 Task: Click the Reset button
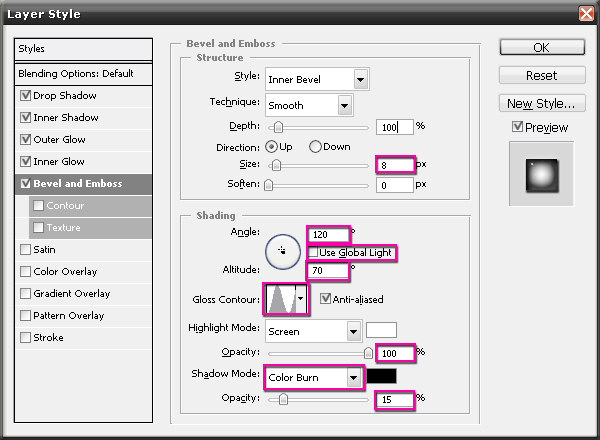click(x=542, y=75)
